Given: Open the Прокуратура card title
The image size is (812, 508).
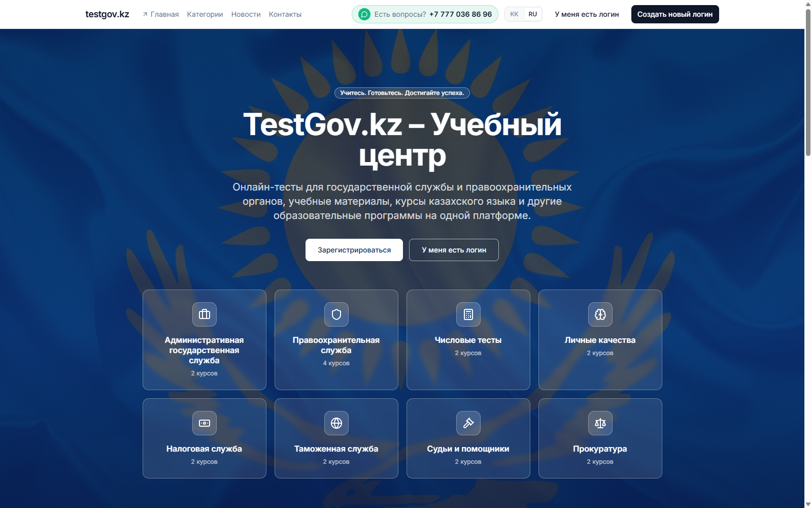Looking at the screenshot, I should point(600,449).
